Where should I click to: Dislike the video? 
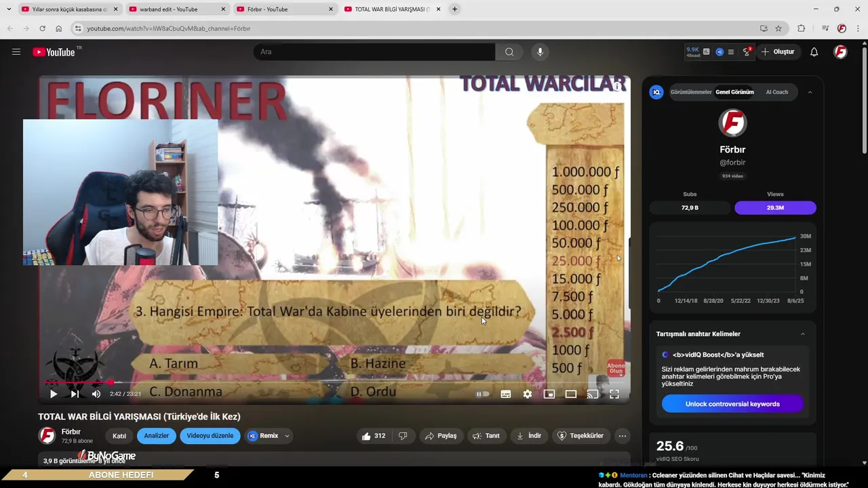pos(403,436)
